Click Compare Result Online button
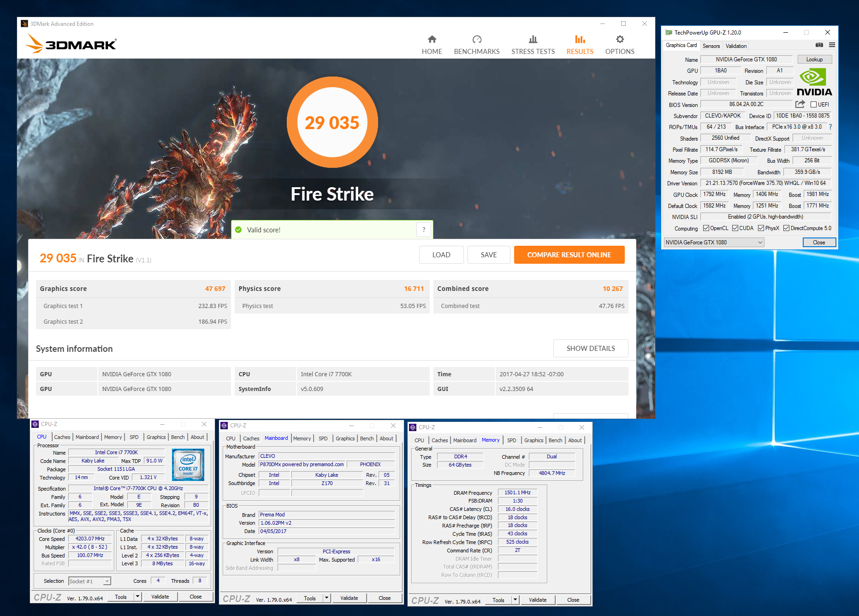Screen dimensions: 859x616 tap(569, 255)
